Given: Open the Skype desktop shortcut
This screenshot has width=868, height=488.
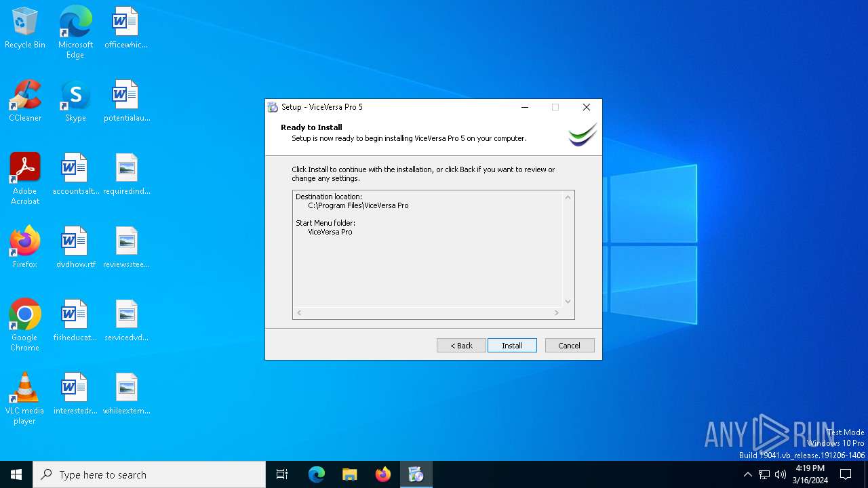Looking at the screenshot, I should [x=75, y=100].
